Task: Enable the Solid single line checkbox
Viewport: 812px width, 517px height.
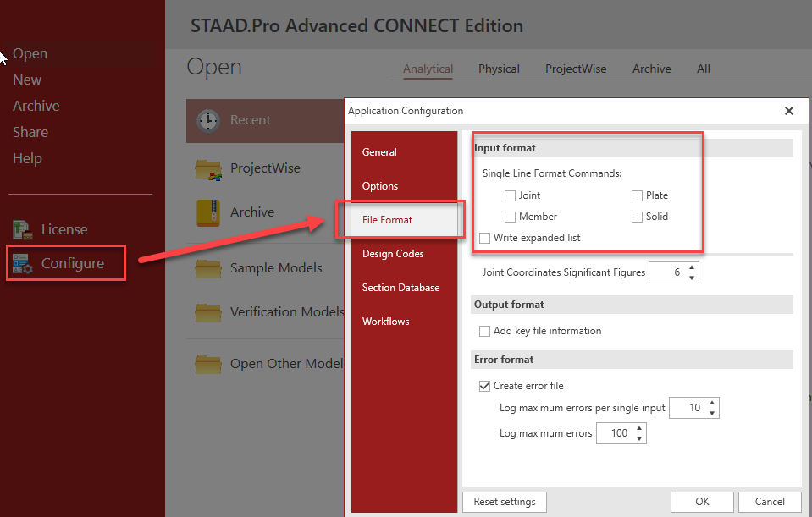Action: pyautogui.click(x=637, y=217)
